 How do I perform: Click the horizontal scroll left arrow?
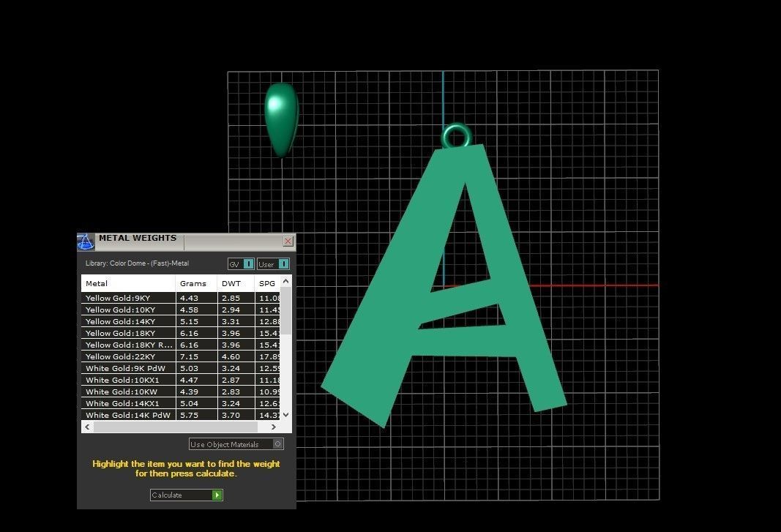pyautogui.click(x=88, y=427)
